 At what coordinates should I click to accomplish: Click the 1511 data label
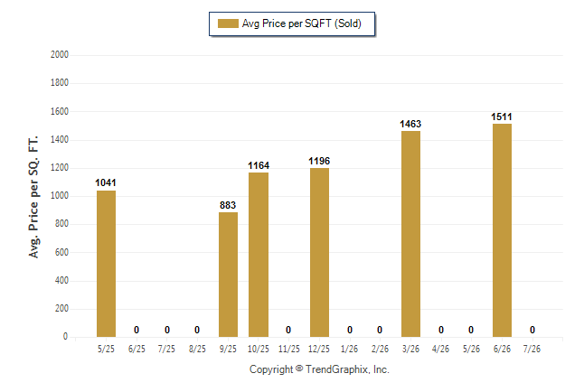pos(502,117)
